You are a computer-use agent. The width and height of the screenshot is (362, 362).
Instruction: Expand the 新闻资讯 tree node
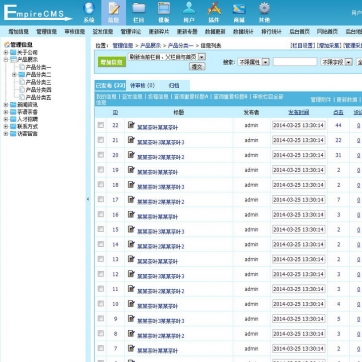[x=6, y=105]
